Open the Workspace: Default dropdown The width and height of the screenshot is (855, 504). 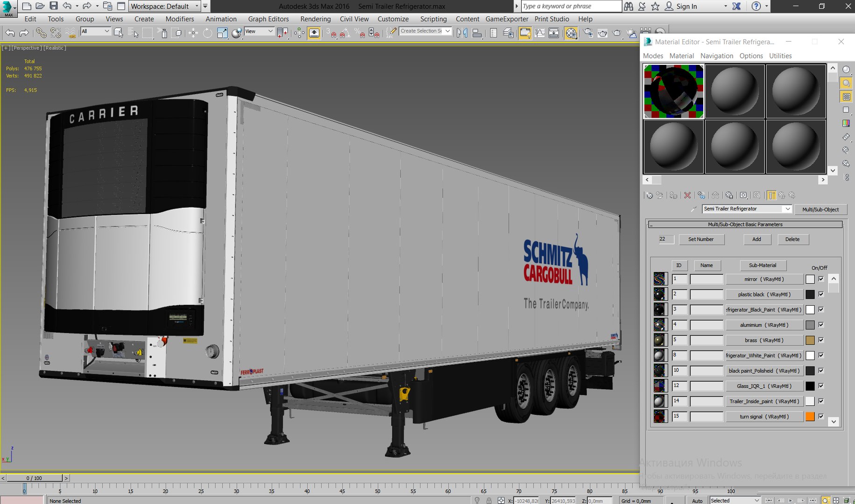pyautogui.click(x=164, y=6)
